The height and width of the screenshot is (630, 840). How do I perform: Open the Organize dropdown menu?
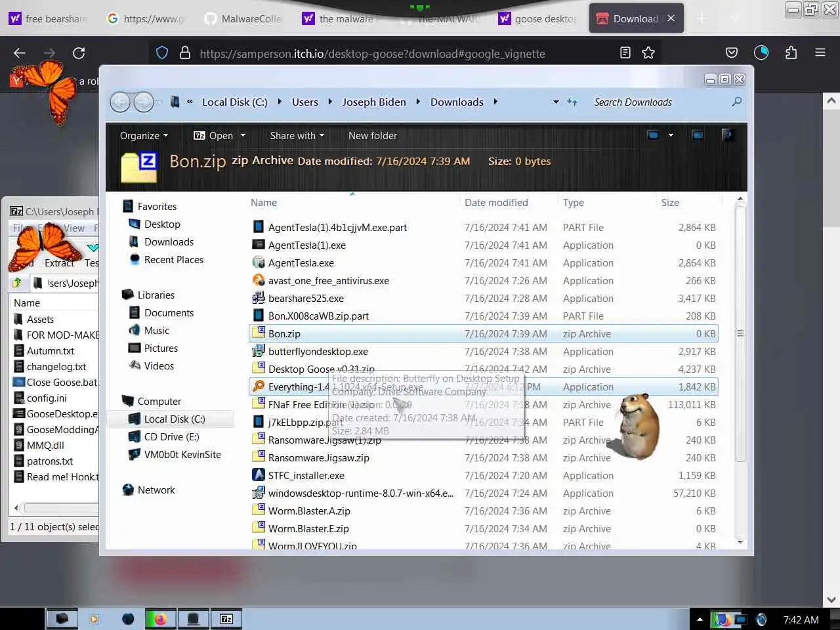[144, 135]
